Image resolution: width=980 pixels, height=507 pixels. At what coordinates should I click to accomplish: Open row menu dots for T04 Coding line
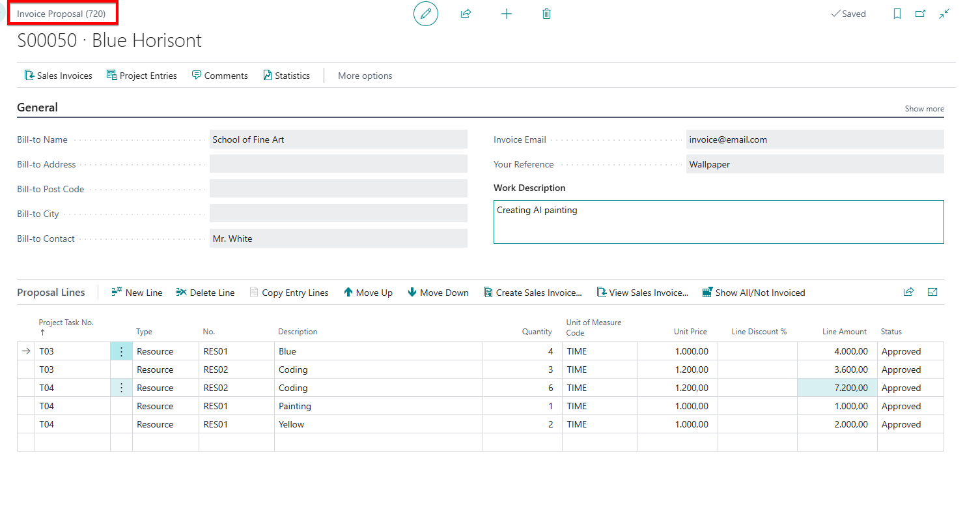point(121,388)
